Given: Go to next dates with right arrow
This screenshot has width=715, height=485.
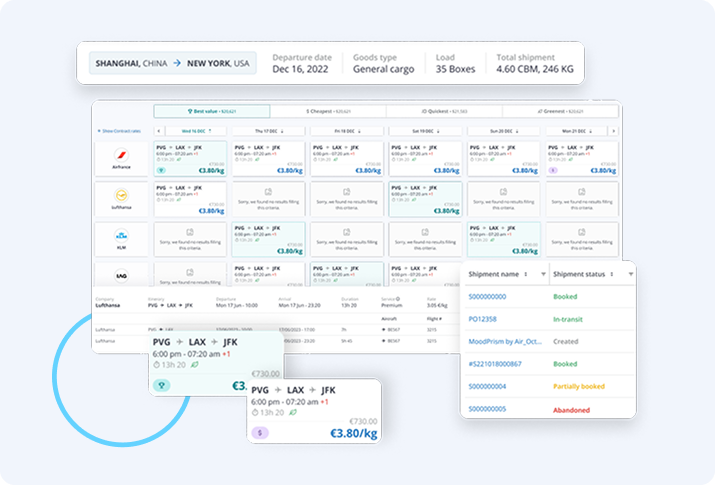Looking at the screenshot, I should [x=613, y=131].
